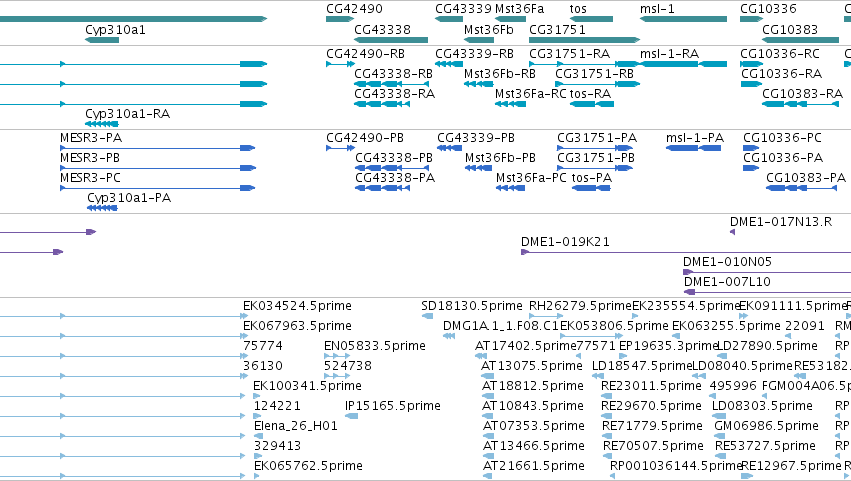The image size is (851, 481).
Task: Click EST IP15165.5prime label
Action: click(393, 406)
